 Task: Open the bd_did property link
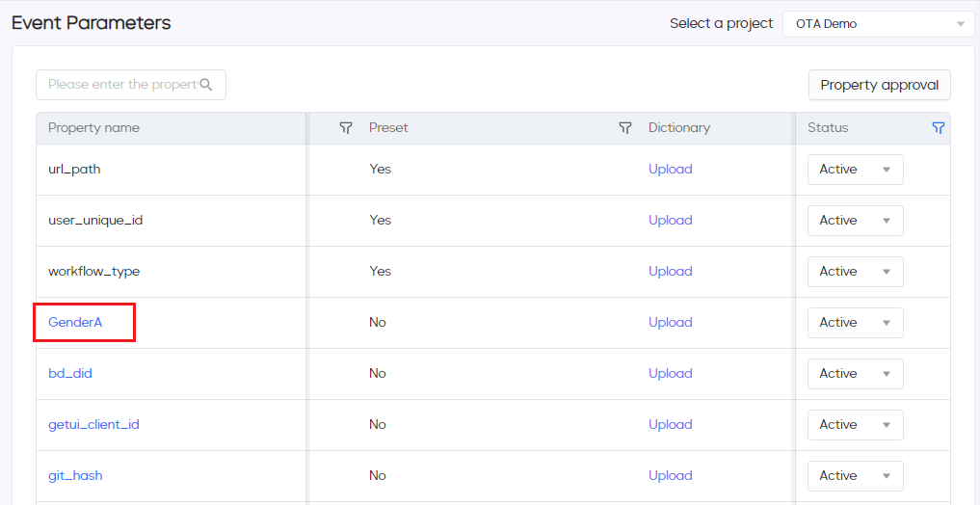pyautogui.click(x=70, y=374)
